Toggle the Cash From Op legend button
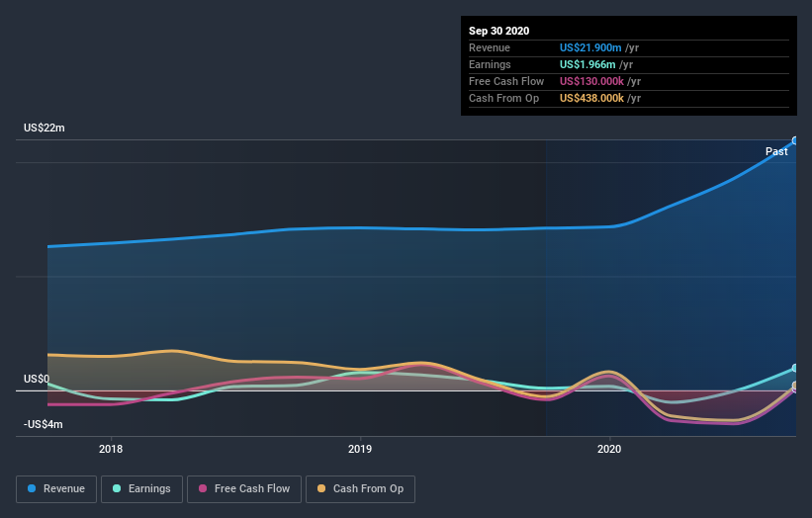 tap(360, 489)
